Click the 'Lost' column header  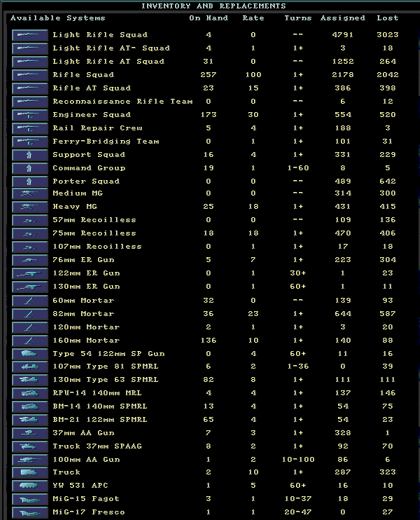[388, 18]
